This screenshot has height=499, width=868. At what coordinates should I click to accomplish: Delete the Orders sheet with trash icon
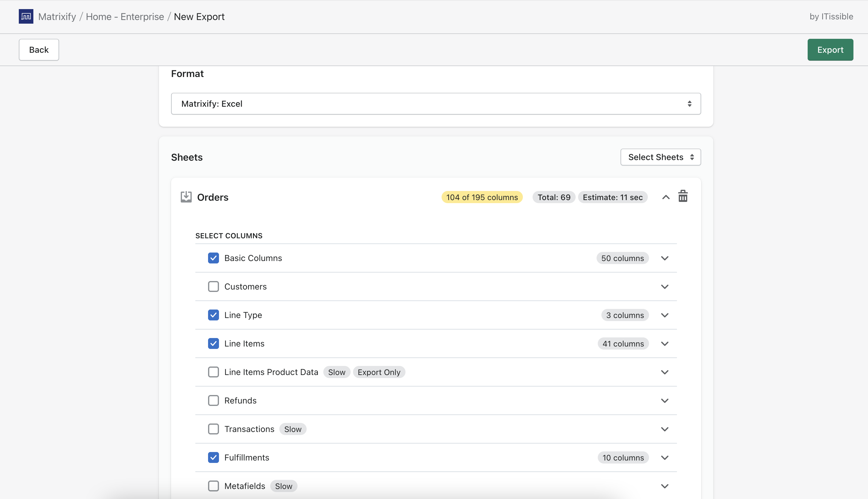pos(682,197)
